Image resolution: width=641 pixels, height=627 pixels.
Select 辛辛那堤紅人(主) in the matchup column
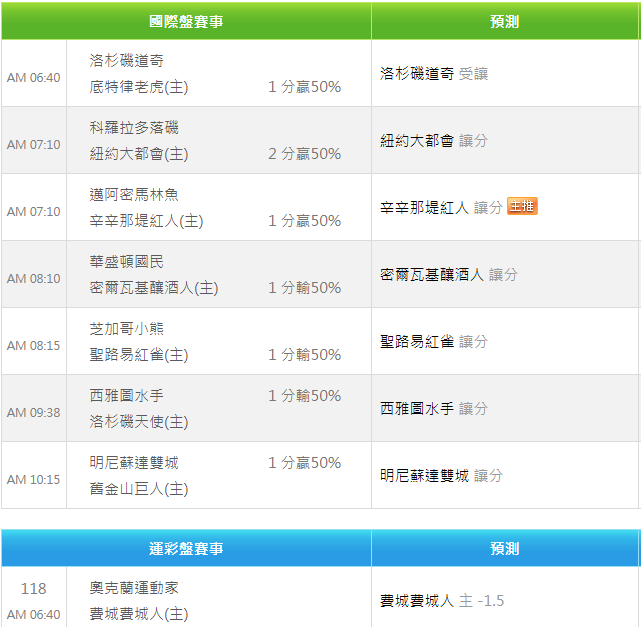(146, 221)
